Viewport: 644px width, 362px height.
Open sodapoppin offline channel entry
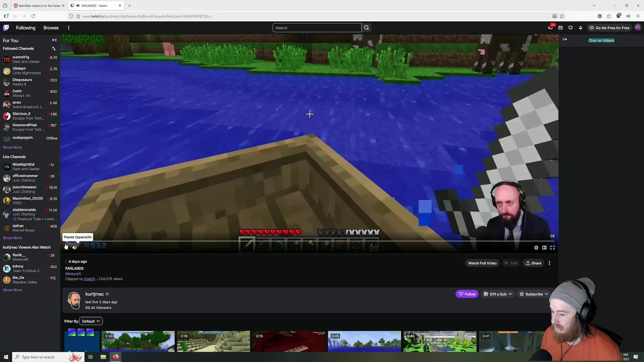point(30,138)
